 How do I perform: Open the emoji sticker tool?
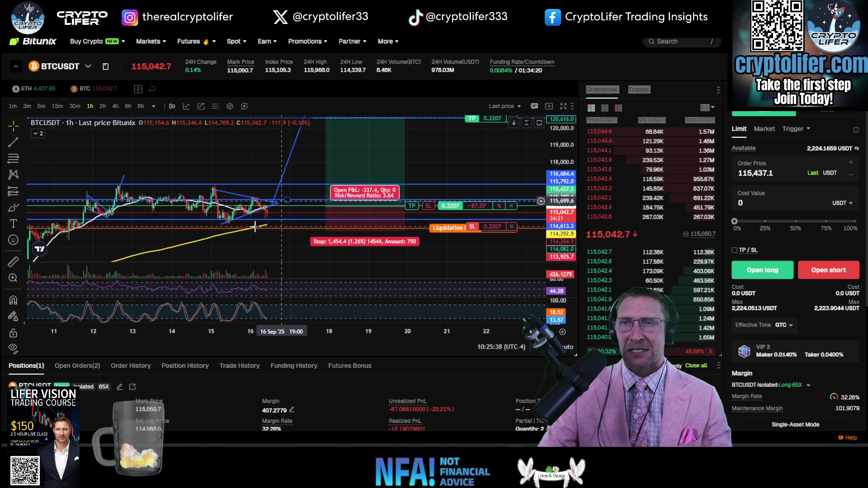coord(13,240)
